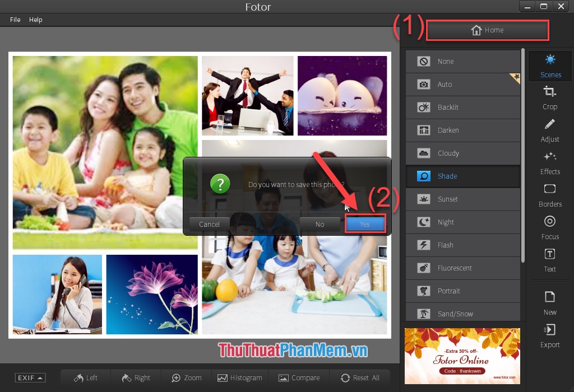
Task: Select the Crop tool
Action: [550, 98]
